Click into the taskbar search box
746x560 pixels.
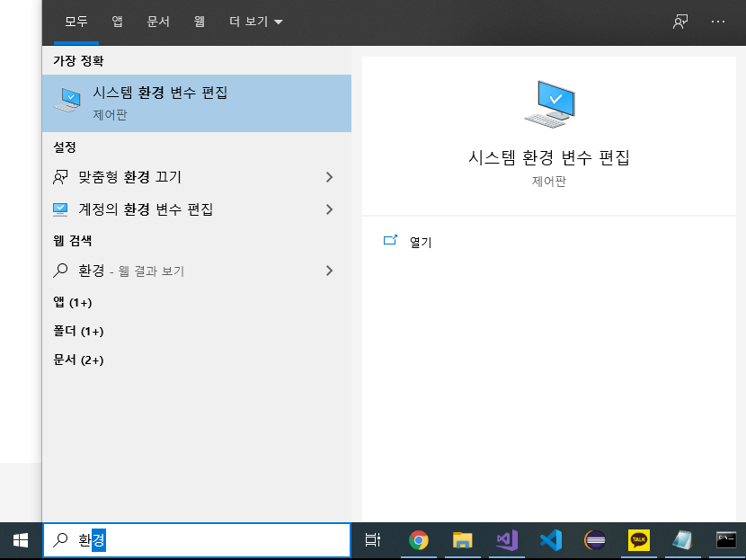197,540
